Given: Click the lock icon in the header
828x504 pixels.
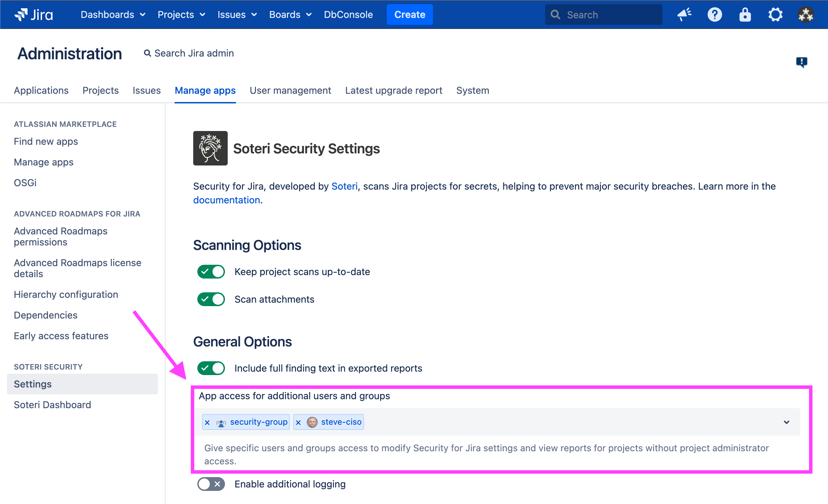Looking at the screenshot, I should click(745, 14).
